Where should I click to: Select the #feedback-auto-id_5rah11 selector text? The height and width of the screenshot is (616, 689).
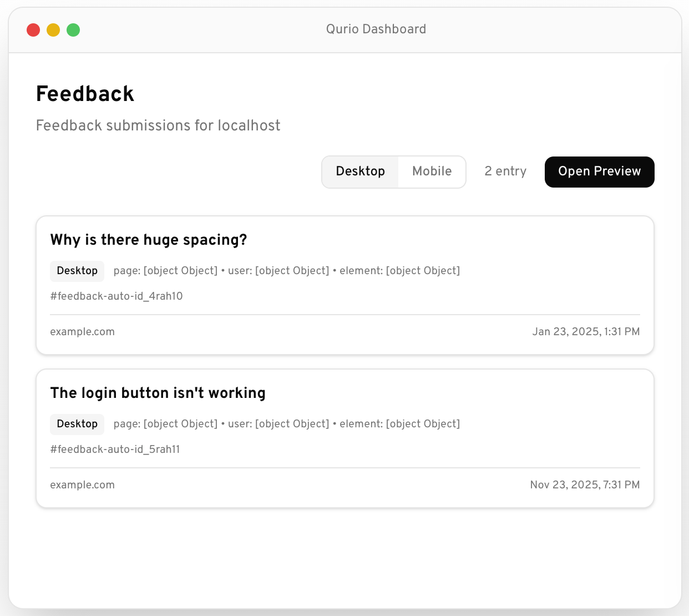[x=115, y=450]
